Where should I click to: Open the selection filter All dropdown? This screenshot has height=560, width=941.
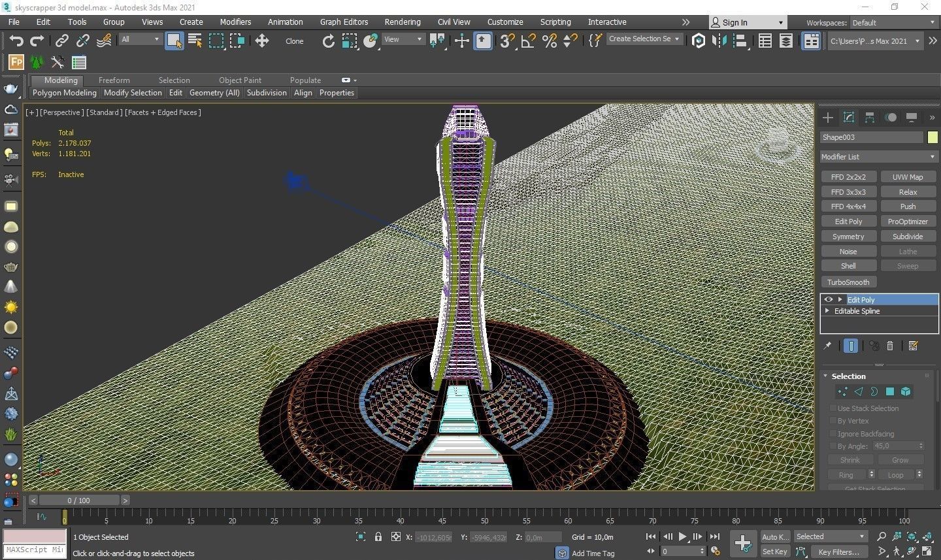(140, 39)
